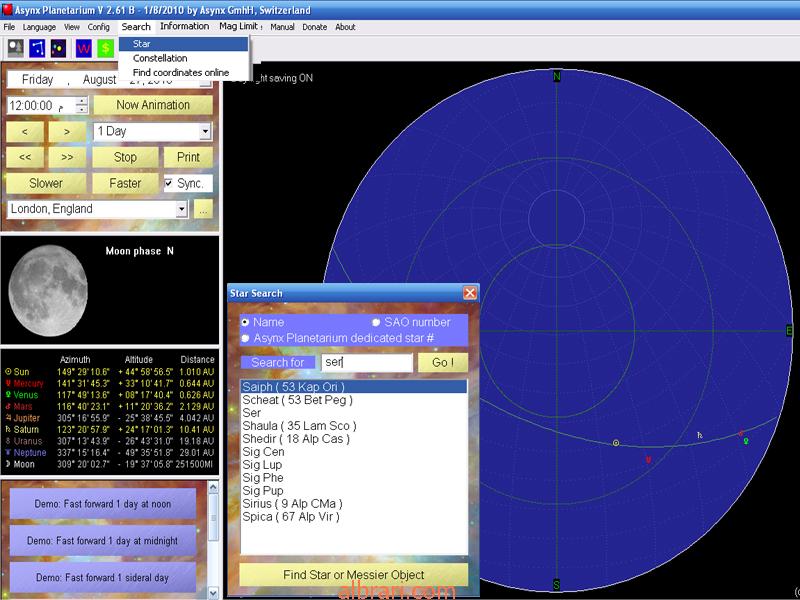Screen dimensions: 800x600
Task: Click the Go ! search button
Action: tap(442, 362)
